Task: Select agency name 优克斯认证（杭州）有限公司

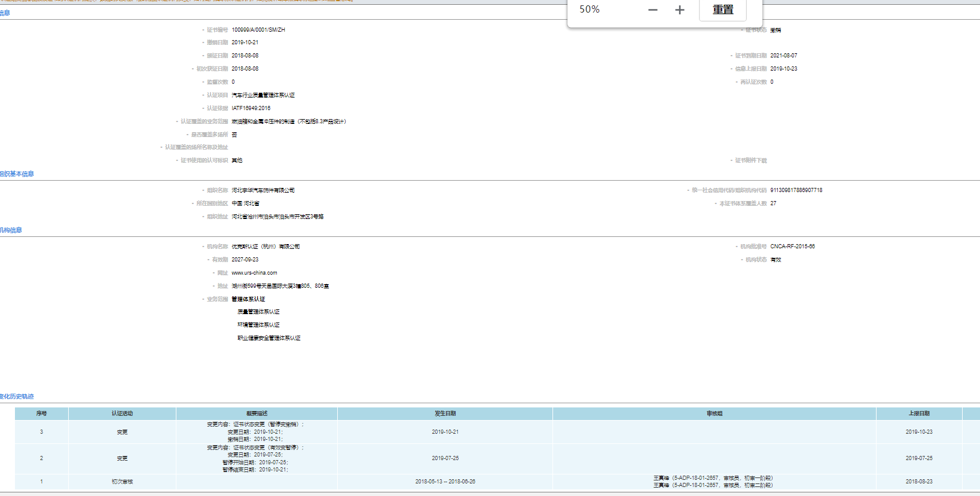Action: point(265,247)
